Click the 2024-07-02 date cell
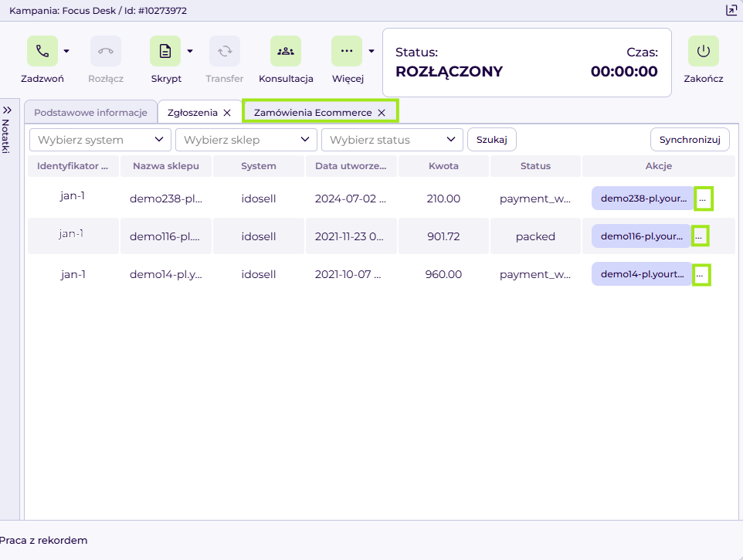 (x=351, y=199)
